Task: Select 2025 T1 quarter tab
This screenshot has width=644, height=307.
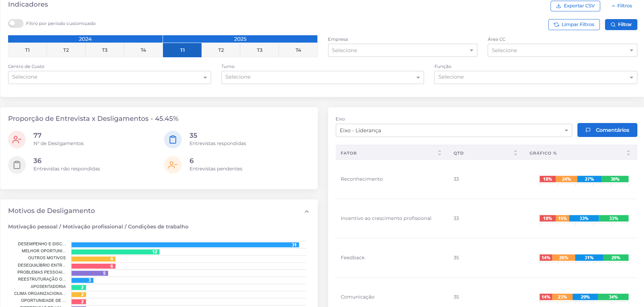Action: click(182, 50)
